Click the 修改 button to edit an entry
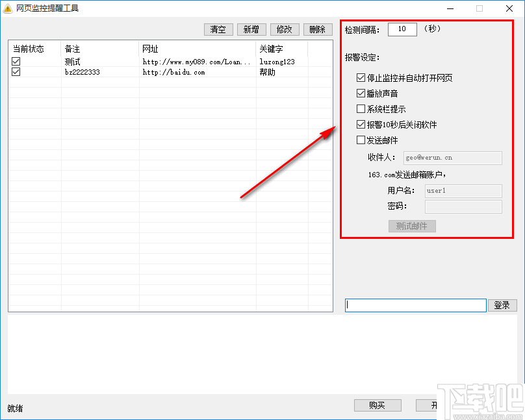Screen dimensions: 525x420 click(x=285, y=29)
